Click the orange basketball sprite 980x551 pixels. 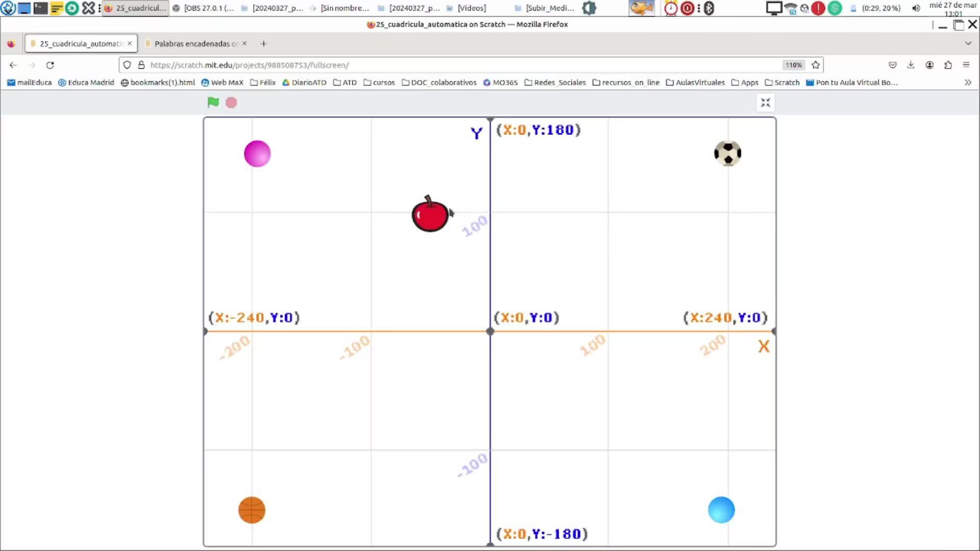click(252, 510)
